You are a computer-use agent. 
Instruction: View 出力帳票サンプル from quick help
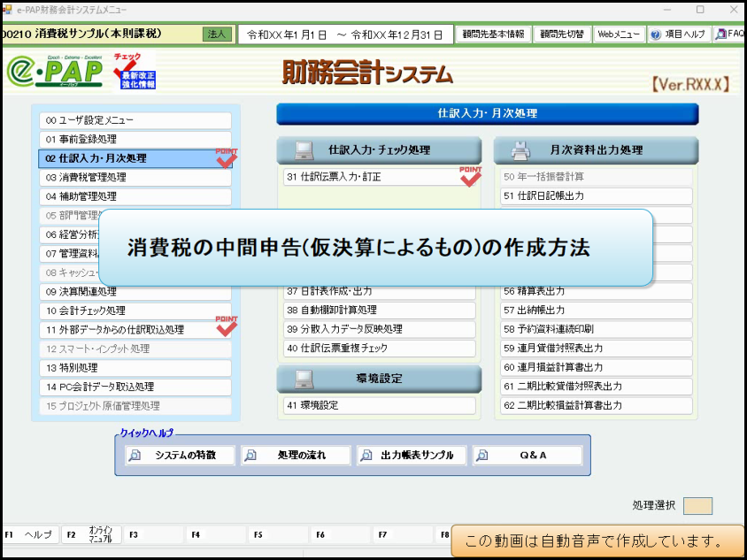(x=411, y=454)
